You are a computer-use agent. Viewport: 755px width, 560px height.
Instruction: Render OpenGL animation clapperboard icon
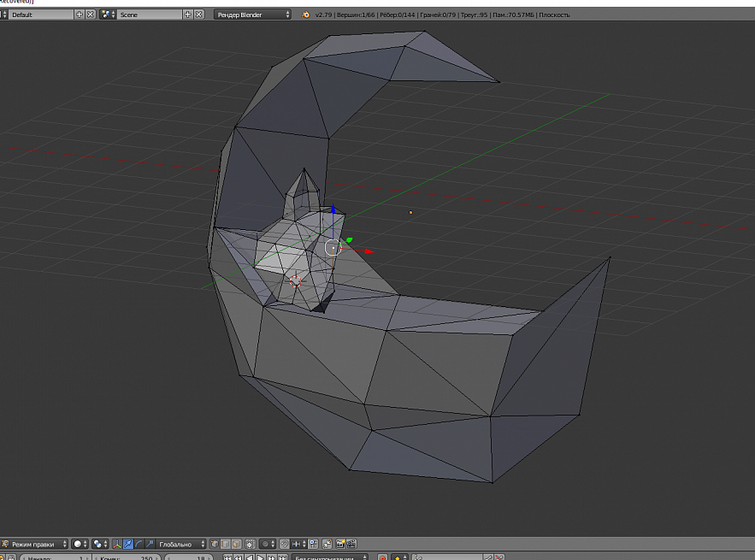pos(351,544)
